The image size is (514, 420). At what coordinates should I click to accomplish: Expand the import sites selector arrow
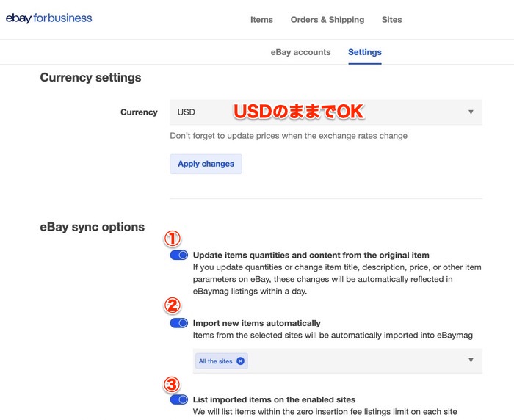click(x=471, y=361)
